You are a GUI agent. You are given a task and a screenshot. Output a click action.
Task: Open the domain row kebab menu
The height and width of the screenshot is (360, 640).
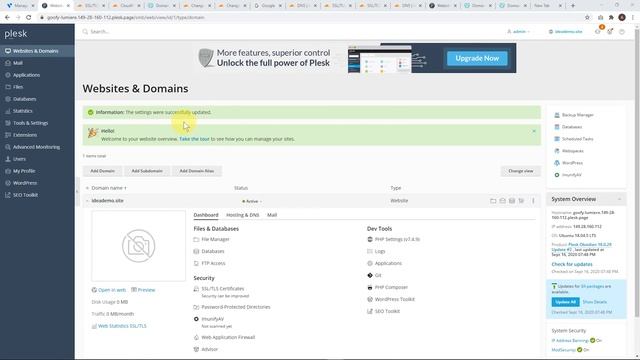533,201
